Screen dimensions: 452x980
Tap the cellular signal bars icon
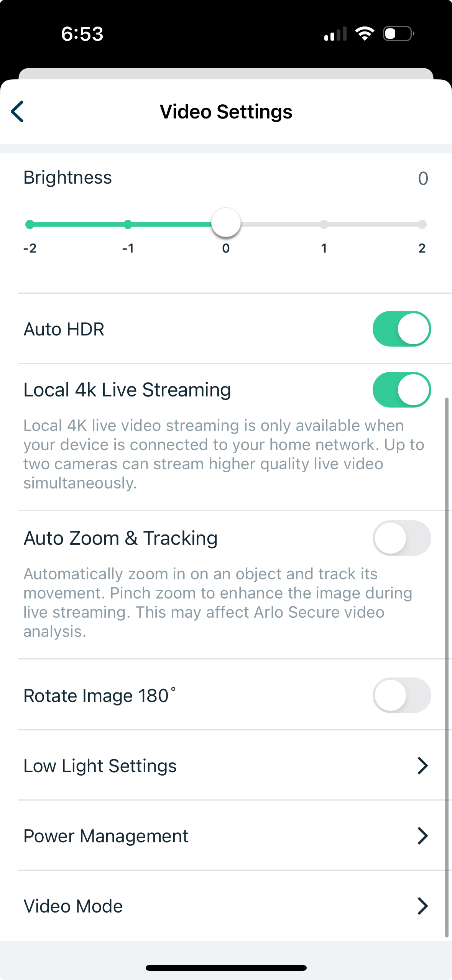coord(335,34)
